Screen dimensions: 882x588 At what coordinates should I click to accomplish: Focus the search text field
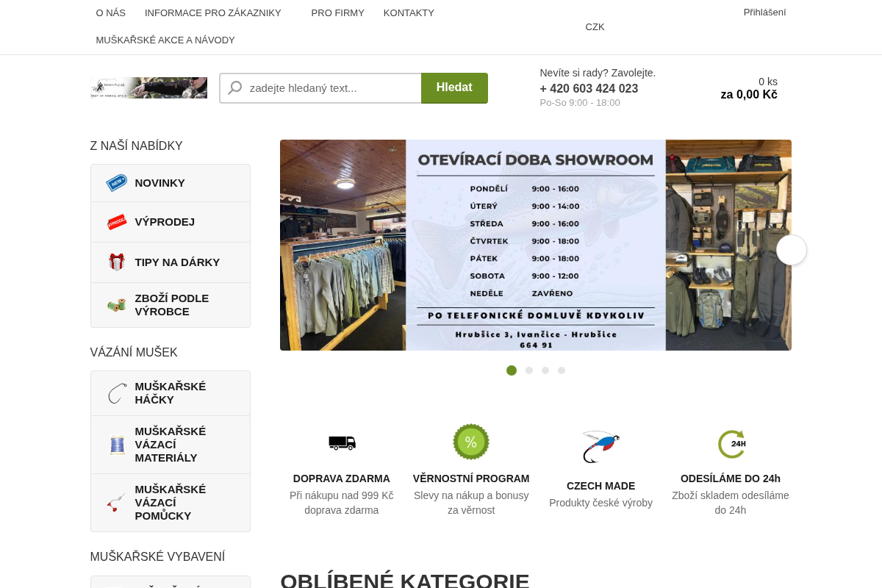point(321,88)
